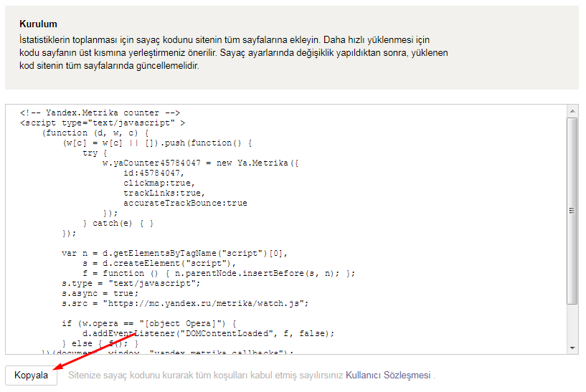Click the code box scroll down arrow
The width and height of the screenshot is (586, 392).
click(572, 348)
